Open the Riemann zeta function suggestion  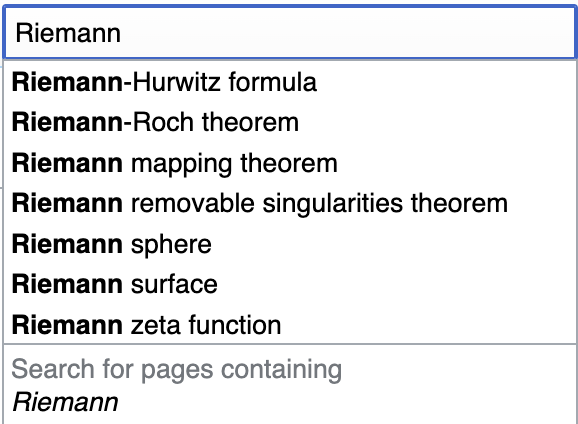tap(290, 325)
